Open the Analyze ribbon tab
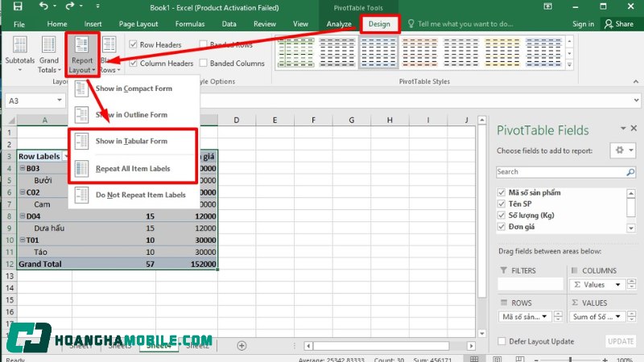The image size is (644, 362). coord(339,24)
